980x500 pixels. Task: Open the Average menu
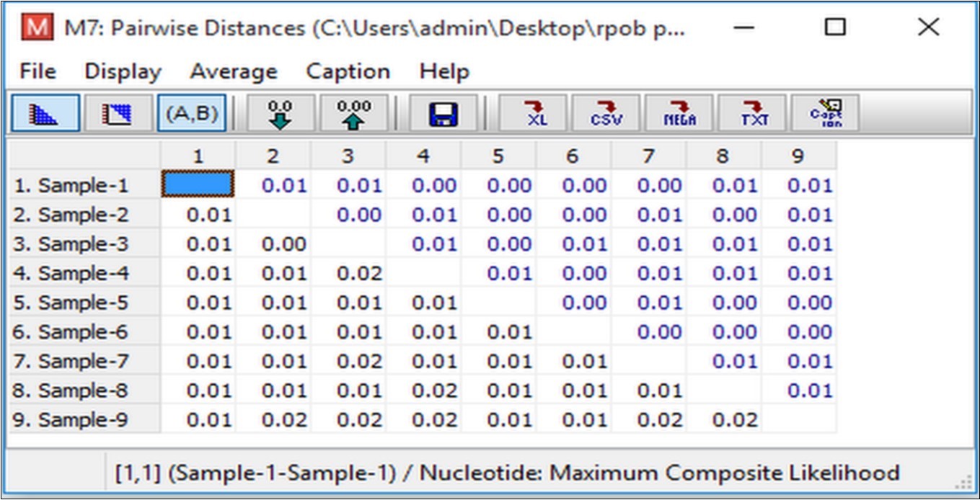234,71
